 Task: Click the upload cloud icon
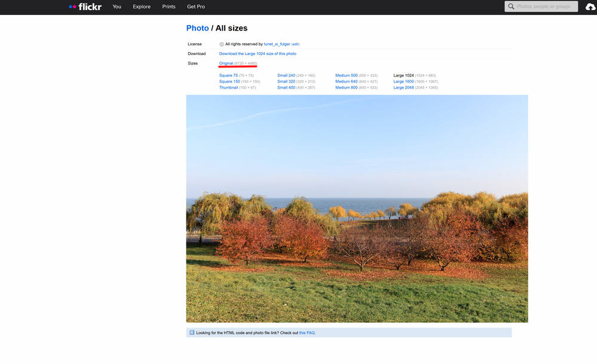(590, 7)
